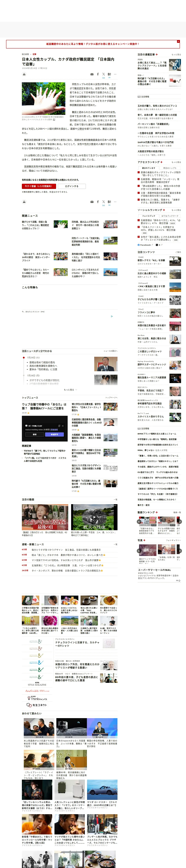Expand news summary もっと見る chevron

70,390
